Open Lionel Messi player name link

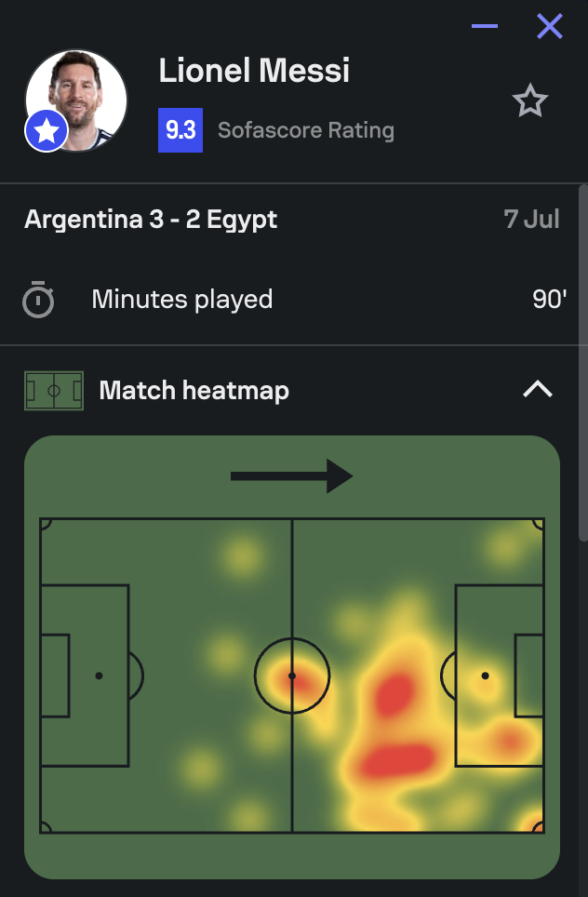tap(254, 71)
